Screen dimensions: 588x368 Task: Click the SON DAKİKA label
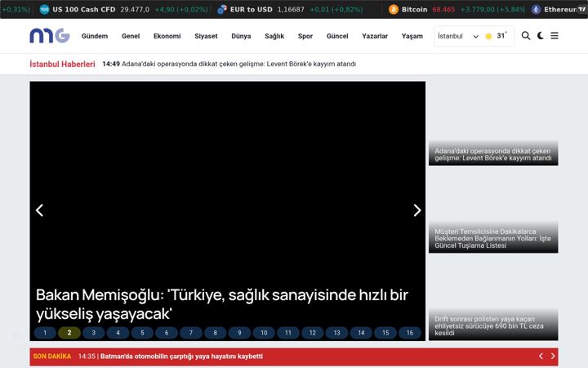pyautogui.click(x=52, y=357)
